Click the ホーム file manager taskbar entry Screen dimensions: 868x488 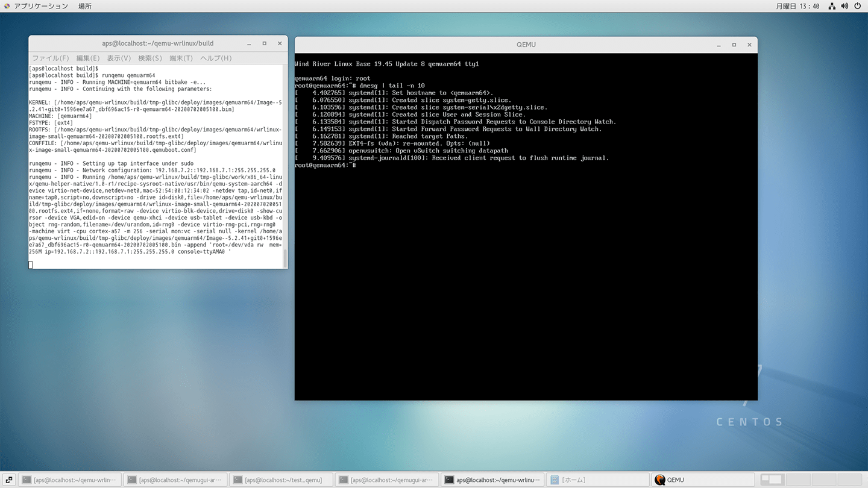[598, 480]
